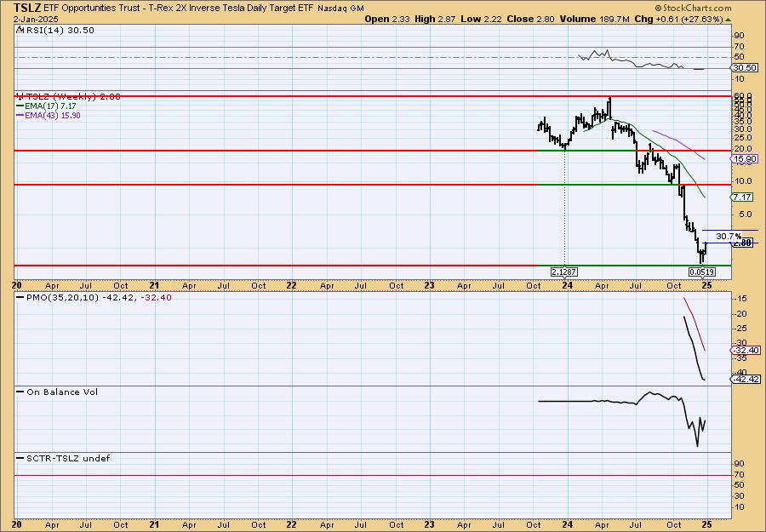766x532 pixels.
Task: Click the black line marker beside On Balance Vol
Action: 20,392
